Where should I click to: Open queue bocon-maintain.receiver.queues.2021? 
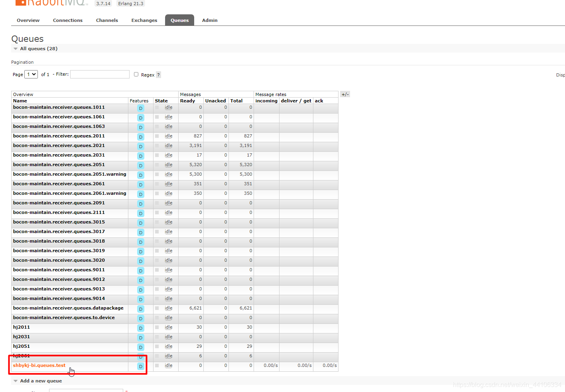[x=59, y=145]
